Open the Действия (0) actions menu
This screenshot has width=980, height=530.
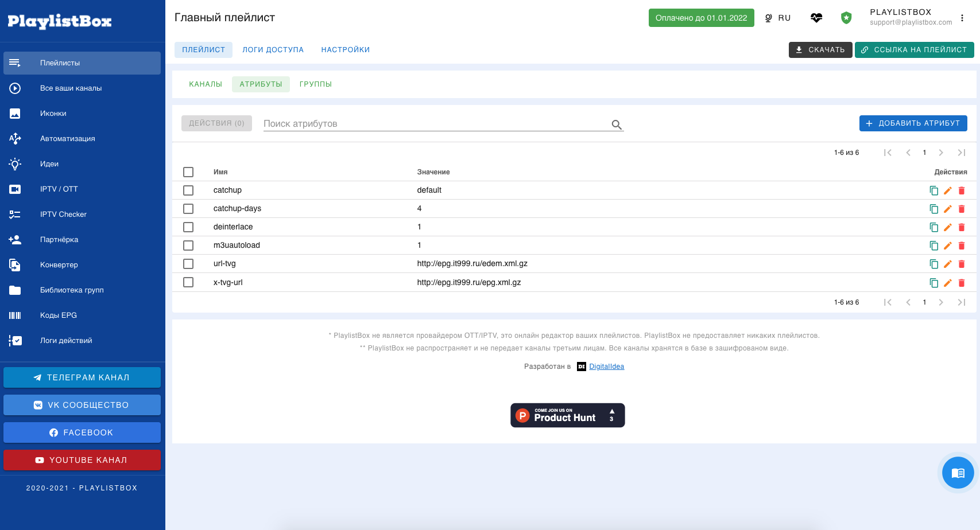(216, 123)
